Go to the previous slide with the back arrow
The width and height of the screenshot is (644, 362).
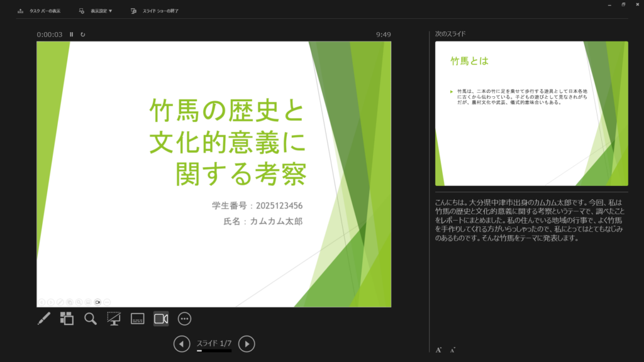click(182, 344)
